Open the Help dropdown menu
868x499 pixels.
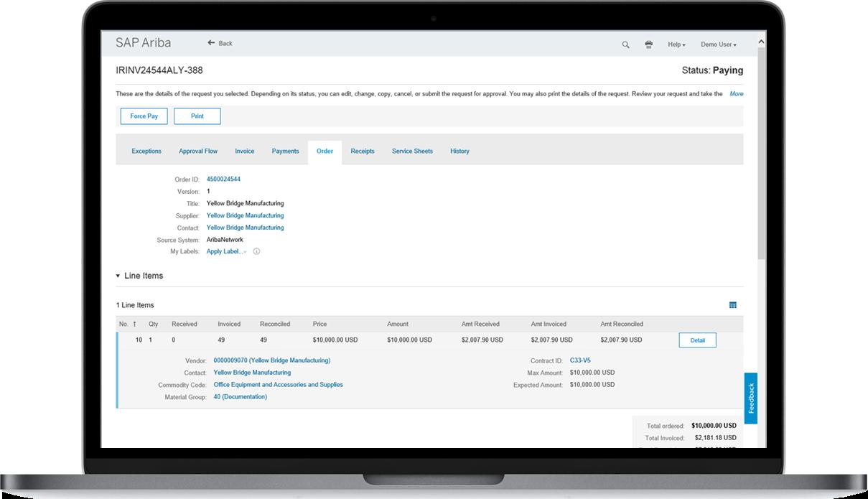pos(676,45)
